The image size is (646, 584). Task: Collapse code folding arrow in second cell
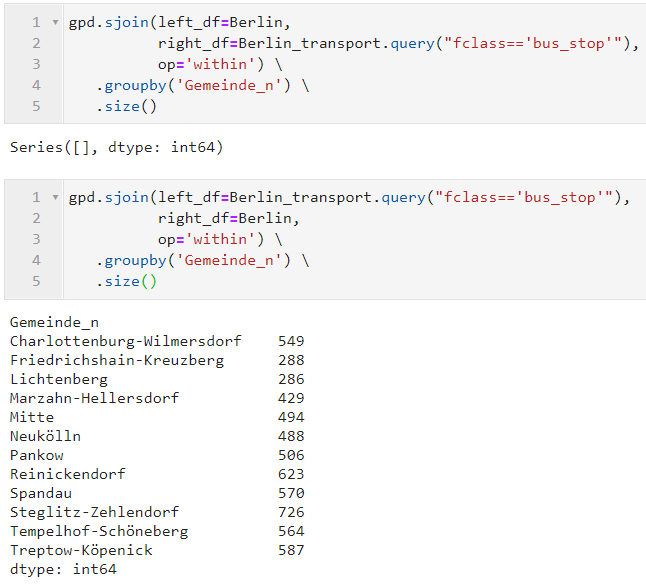(x=54, y=197)
